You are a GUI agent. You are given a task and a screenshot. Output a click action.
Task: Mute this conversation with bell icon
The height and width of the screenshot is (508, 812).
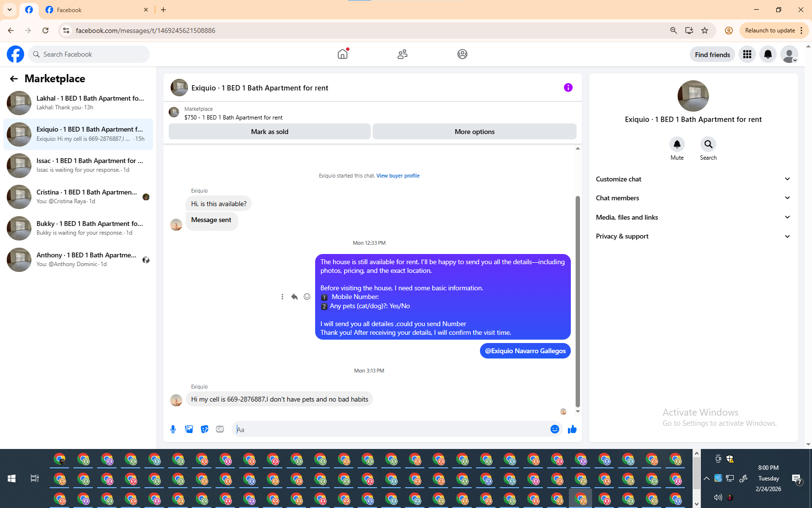pos(677,144)
